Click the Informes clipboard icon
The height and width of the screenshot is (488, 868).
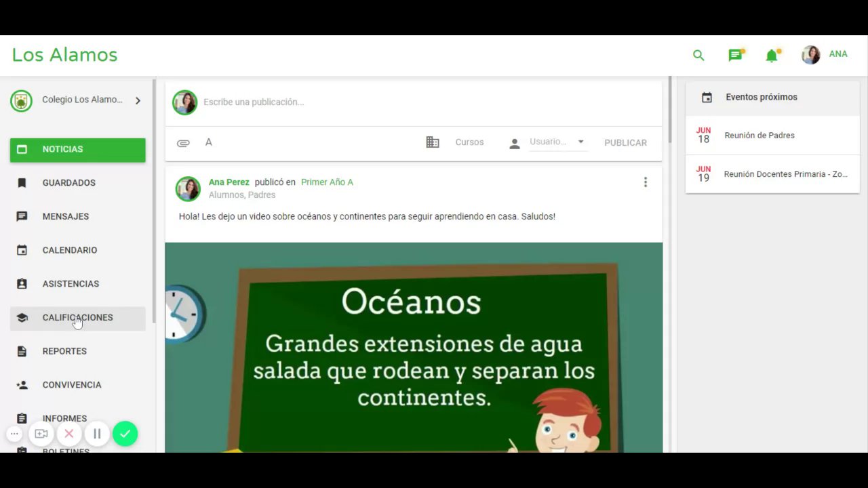tap(22, 419)
